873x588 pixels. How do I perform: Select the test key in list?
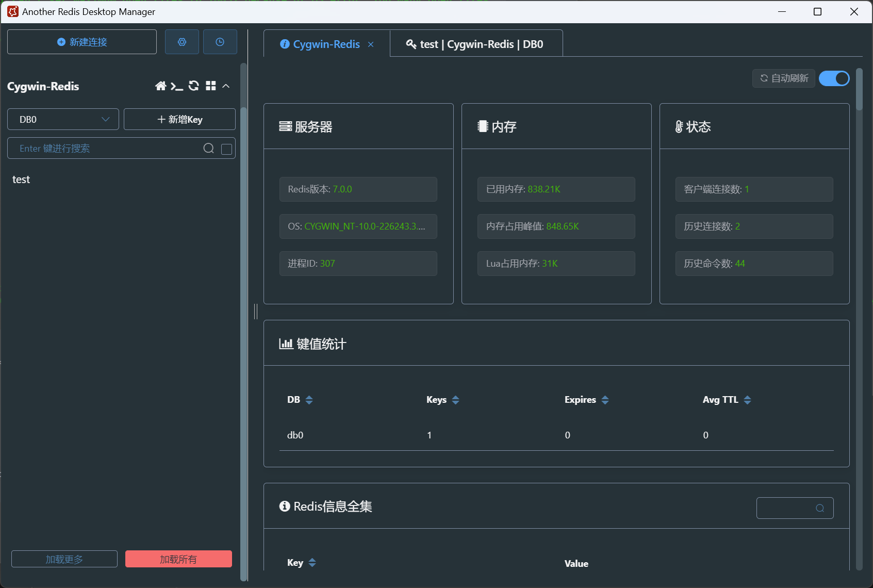click(x=21, y=179)
